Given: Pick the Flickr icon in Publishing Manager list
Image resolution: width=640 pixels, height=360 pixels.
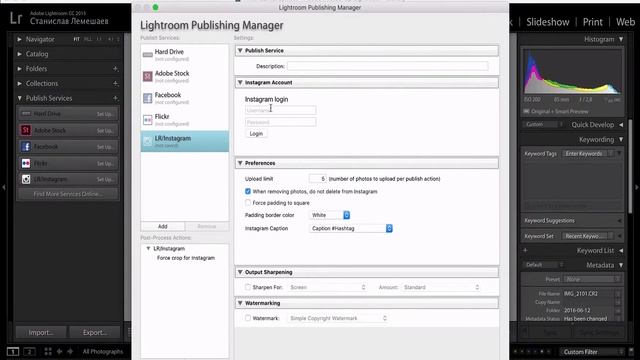Looking at the screenshot, I should [x=147, y=120].
